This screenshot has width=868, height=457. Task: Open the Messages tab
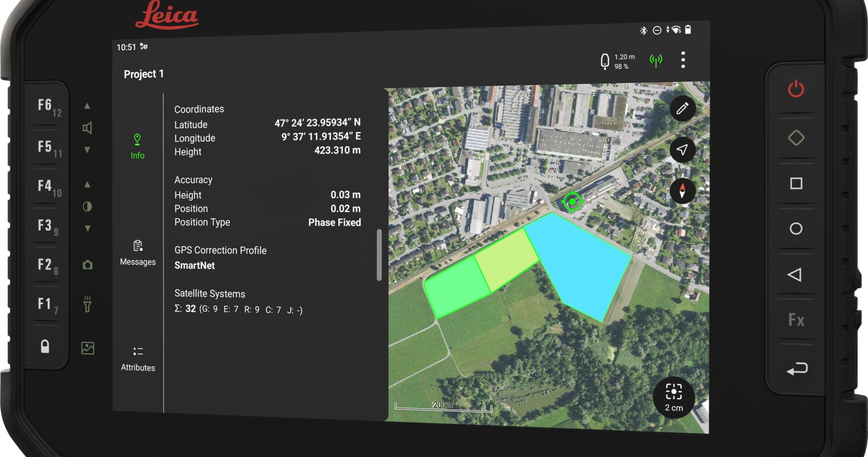pyautogui.click(x=137, y=253)
